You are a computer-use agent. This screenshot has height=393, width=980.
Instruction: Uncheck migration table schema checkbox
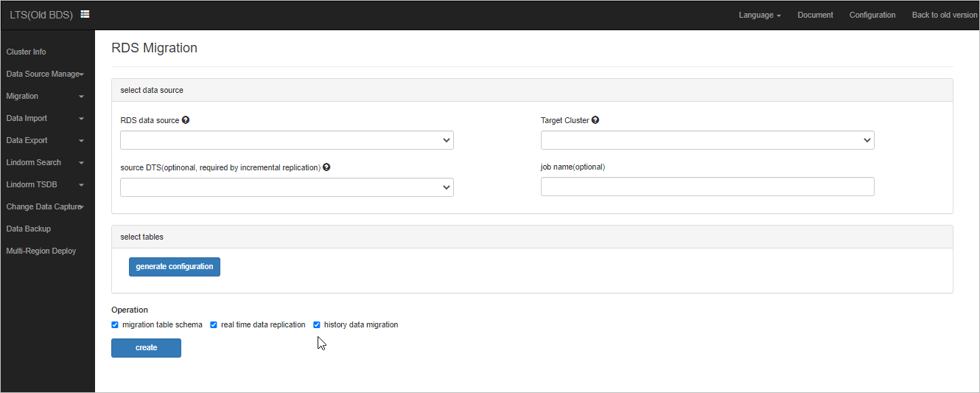[115, 324]
